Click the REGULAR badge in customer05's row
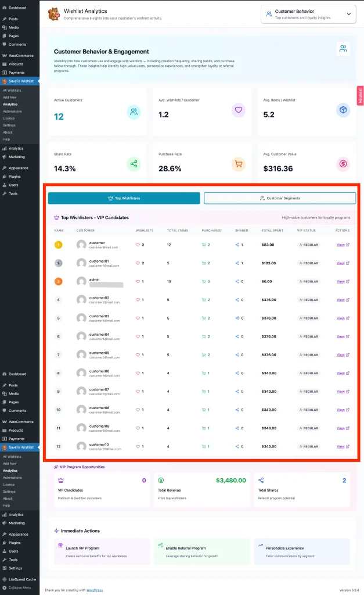The height and width of the screenshot is (595, 364). pyautogui.click(x=309, y=355)
